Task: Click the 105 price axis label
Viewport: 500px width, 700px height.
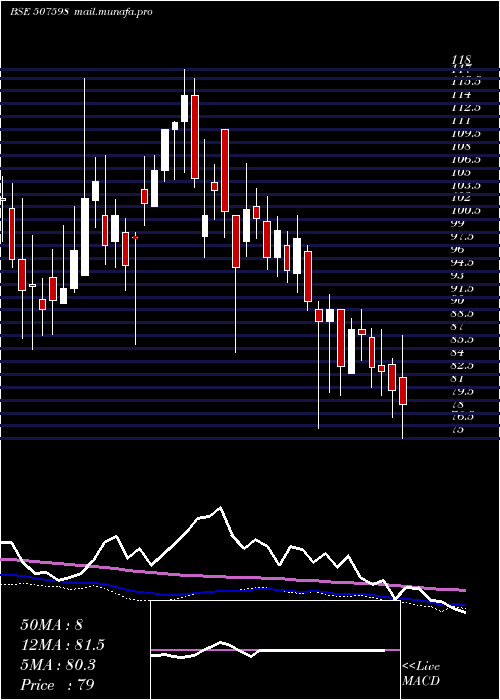Action: (x=461, y=172)
